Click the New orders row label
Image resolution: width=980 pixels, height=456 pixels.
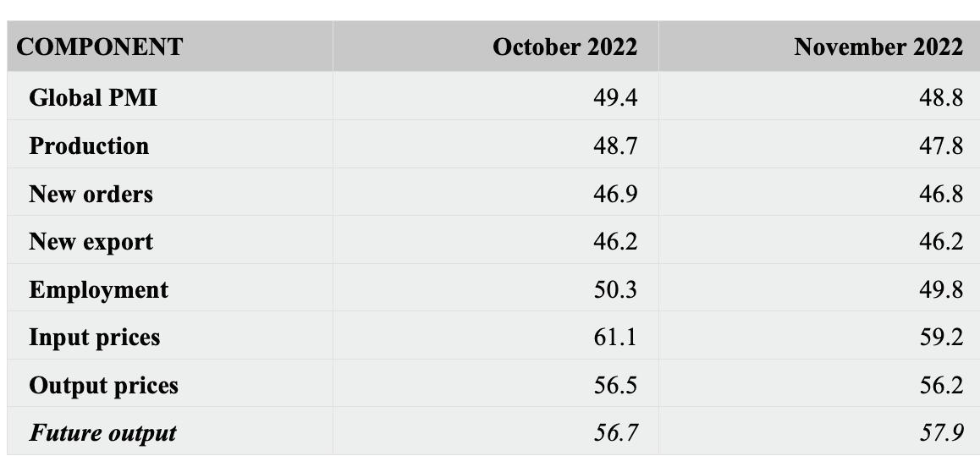[x=91, y=194]
